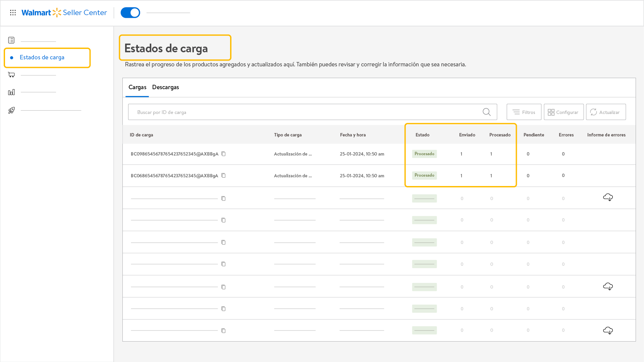Viewport: 644px width, 362px height.
Task: Click the copy icon in the seventh table row
Action: click(x=223, y=287)
